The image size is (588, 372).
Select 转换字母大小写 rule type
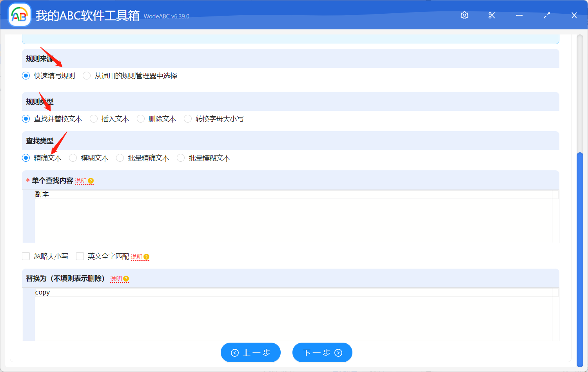(188, 119)
